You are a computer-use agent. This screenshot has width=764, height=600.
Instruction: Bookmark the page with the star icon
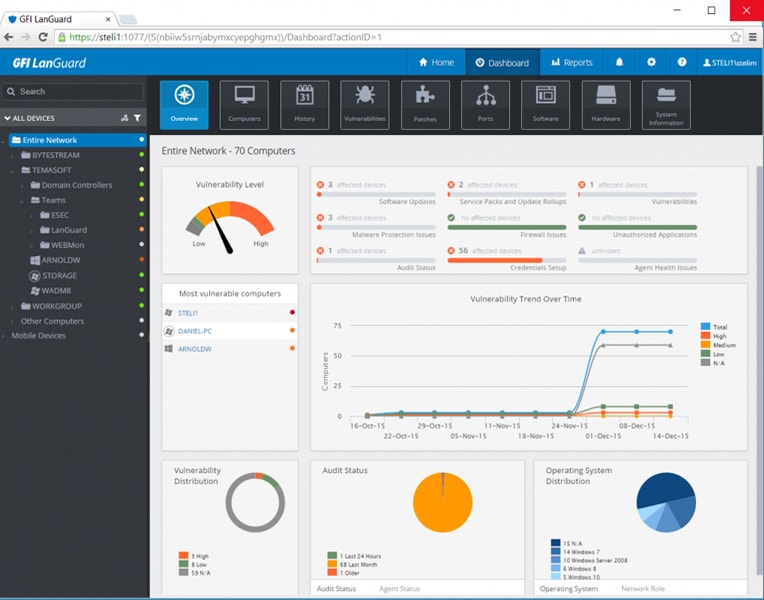[x=735, y=37]
